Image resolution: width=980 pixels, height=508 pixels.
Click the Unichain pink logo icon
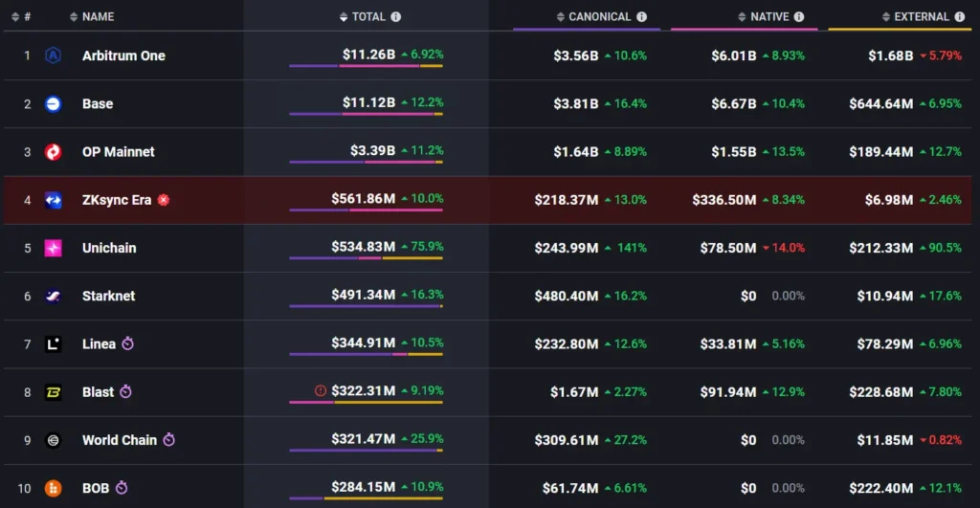click(54, 248)
